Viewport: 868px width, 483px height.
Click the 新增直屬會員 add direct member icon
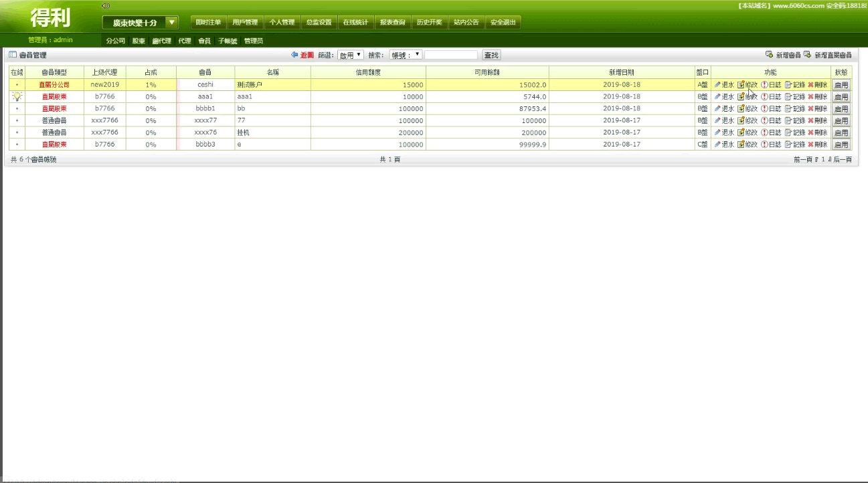(807, 55)
